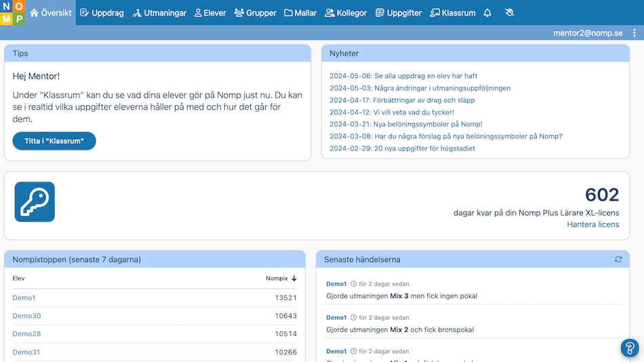The width and height of the screenshot is (644, 362).
Task: Switch to Klassrum view
Action: pos(453,13)
